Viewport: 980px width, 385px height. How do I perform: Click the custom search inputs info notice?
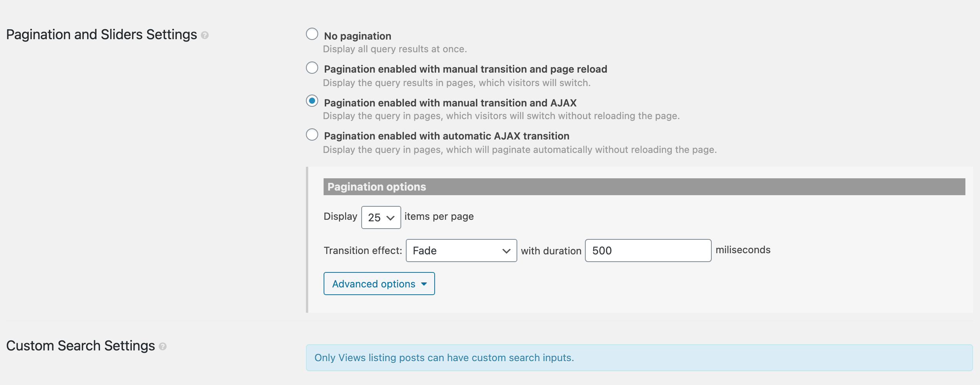click(x=639, y=358)
